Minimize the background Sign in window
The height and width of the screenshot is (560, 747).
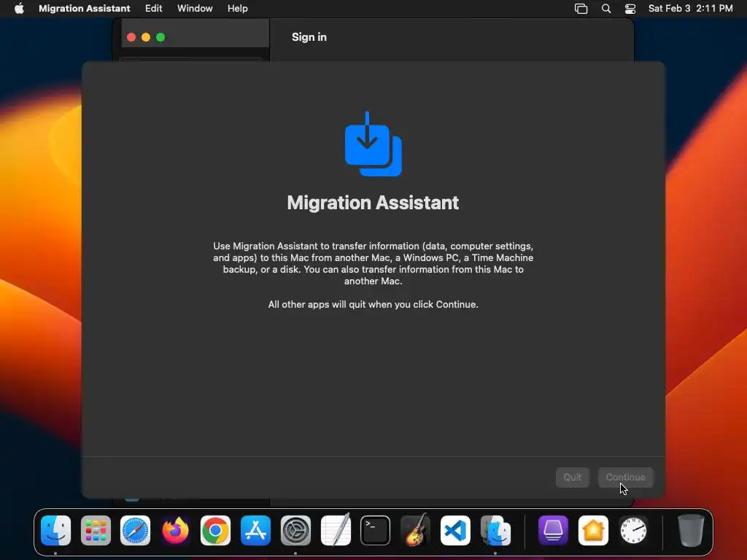(x=146, y=37)
